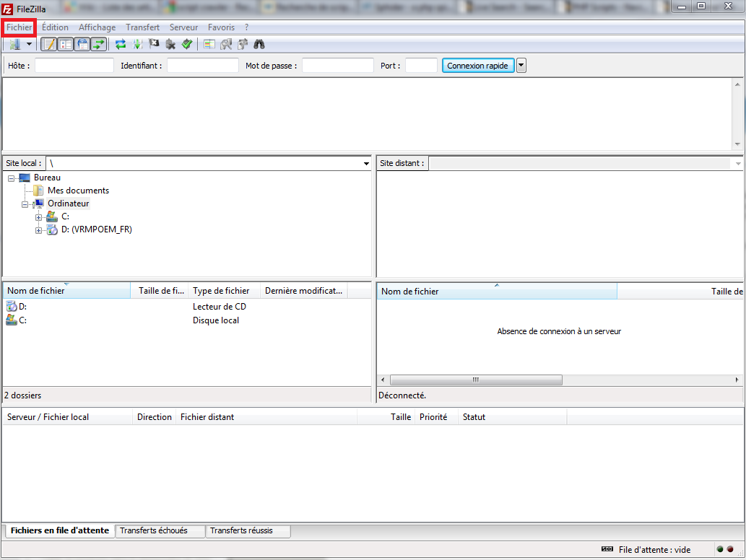Image resolution: width=746 pixels, height=560 pixels.
Task: Click the Mot de passe field
Action: click(x=338, y=66)
